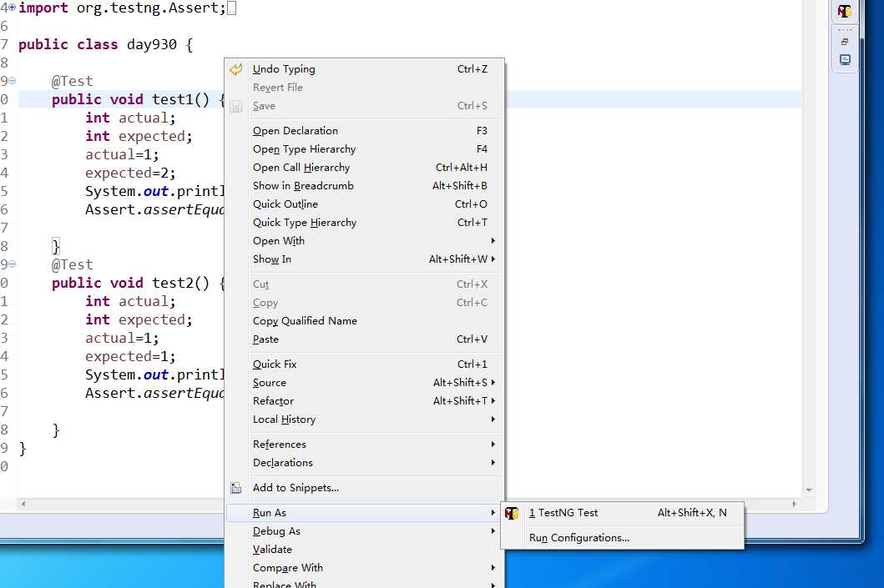Click the Undo Typing arrow icon
The height and width of the screenshot is (588, 884).
point(235,69)
